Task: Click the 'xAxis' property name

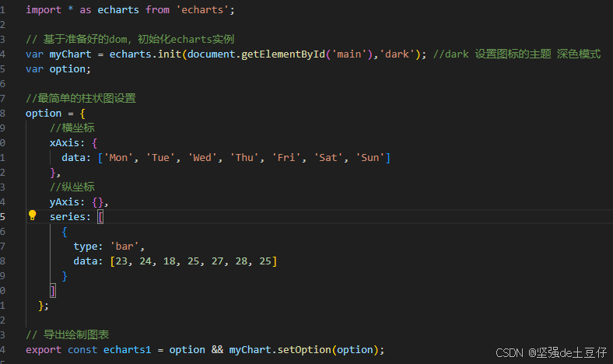Action: pyautogui.click(x=64, y=142)
